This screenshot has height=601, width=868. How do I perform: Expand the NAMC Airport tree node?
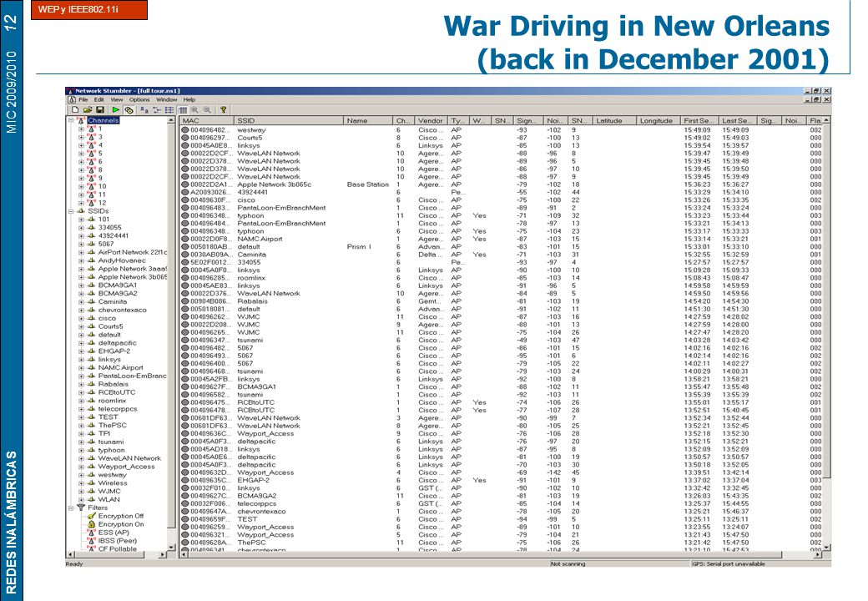click(82, 367)
